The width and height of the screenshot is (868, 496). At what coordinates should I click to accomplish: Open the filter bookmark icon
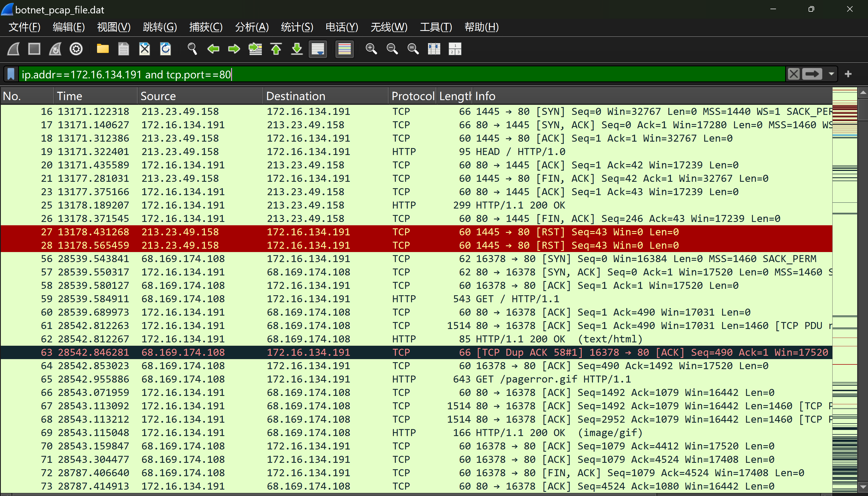(11, 74)
